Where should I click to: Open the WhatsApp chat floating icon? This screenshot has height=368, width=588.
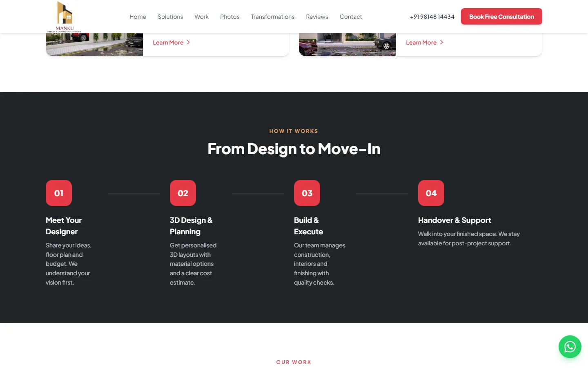(x=570, y=347)
